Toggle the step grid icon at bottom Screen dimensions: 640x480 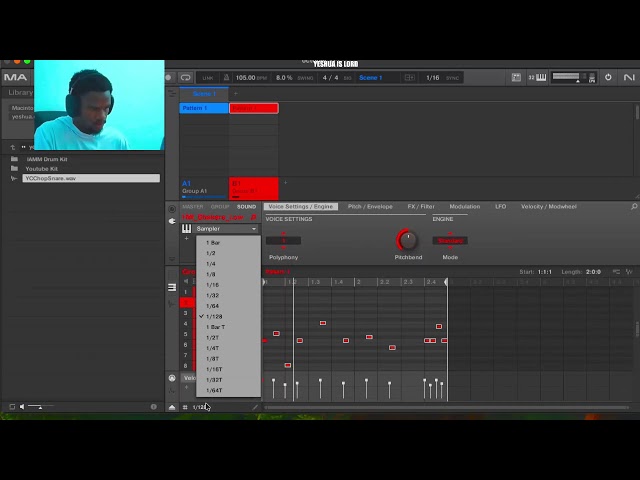pos(185,407)
